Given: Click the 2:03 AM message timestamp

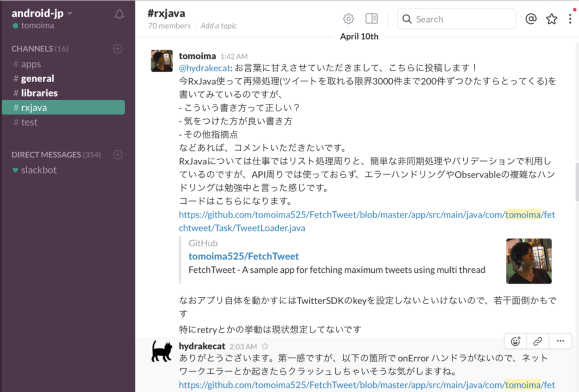Looking at the screenshot, I should click(243, 347).
